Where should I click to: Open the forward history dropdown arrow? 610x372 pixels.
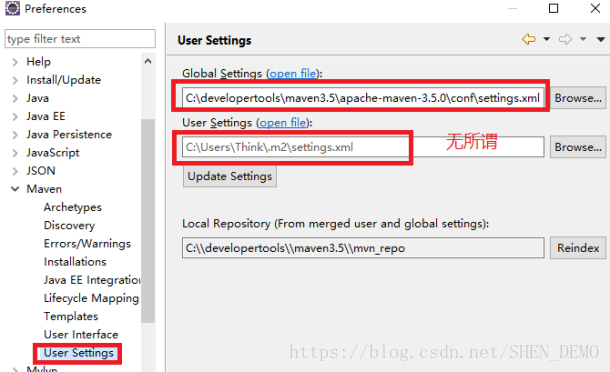583,39
